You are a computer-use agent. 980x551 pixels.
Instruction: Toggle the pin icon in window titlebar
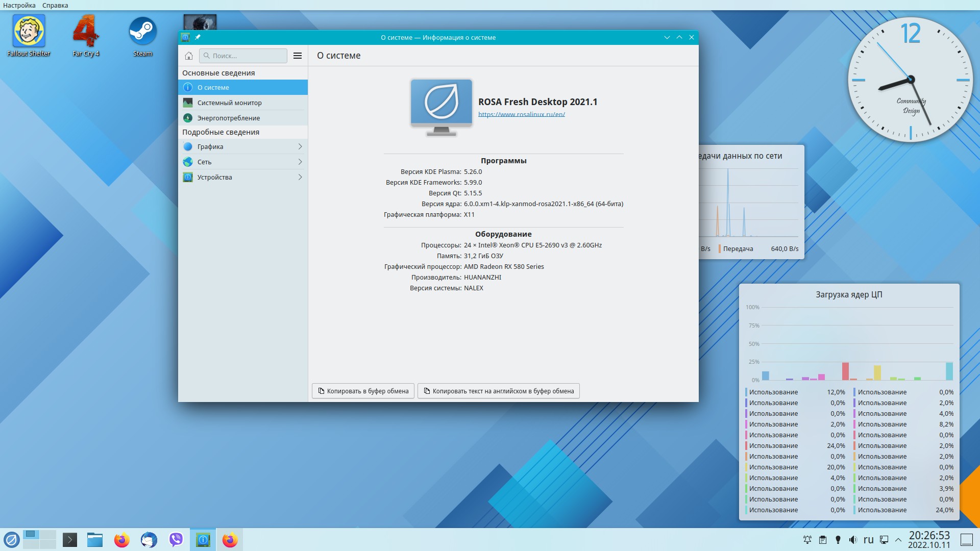tap(198, 37)
